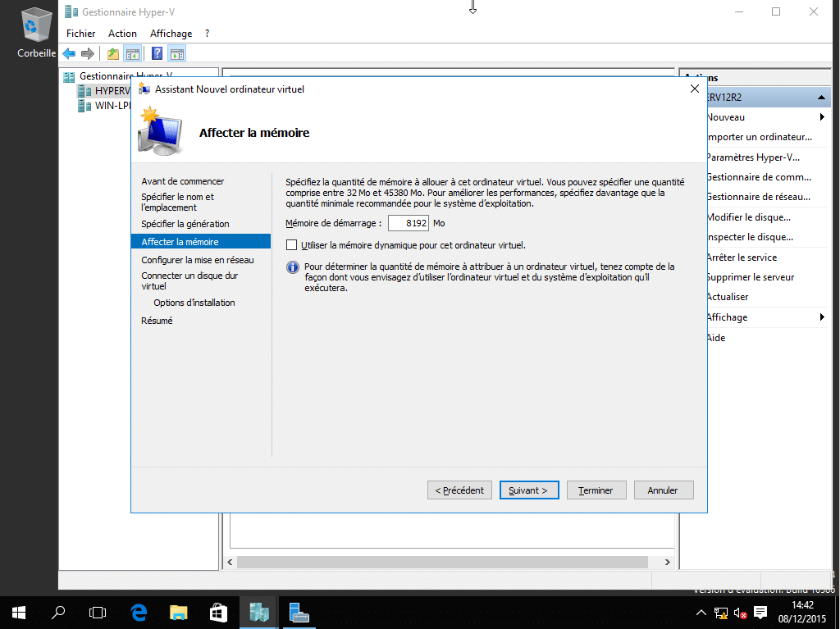The image size is (840, 629).
Task: Click the horizontal scrollbar left arrow
Action: pos(230,562)
